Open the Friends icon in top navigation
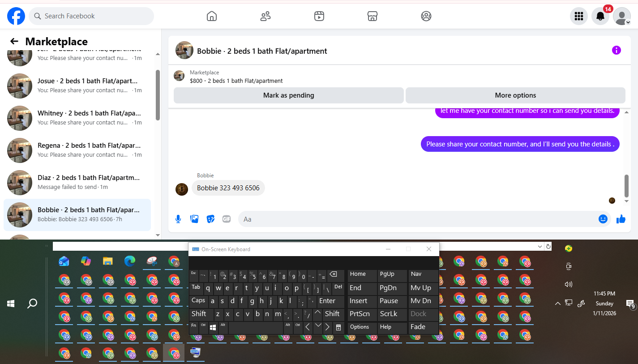638x364 pixels. (x=265, y=16)
